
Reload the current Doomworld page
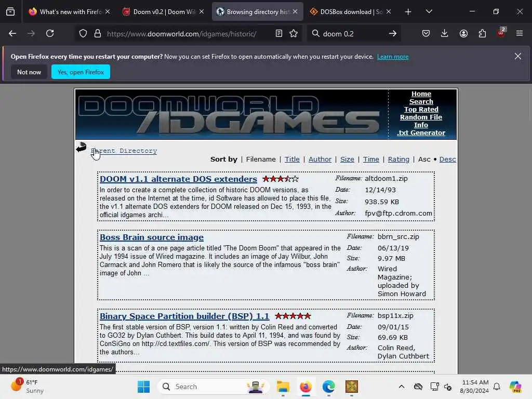[x=50, y=33]
